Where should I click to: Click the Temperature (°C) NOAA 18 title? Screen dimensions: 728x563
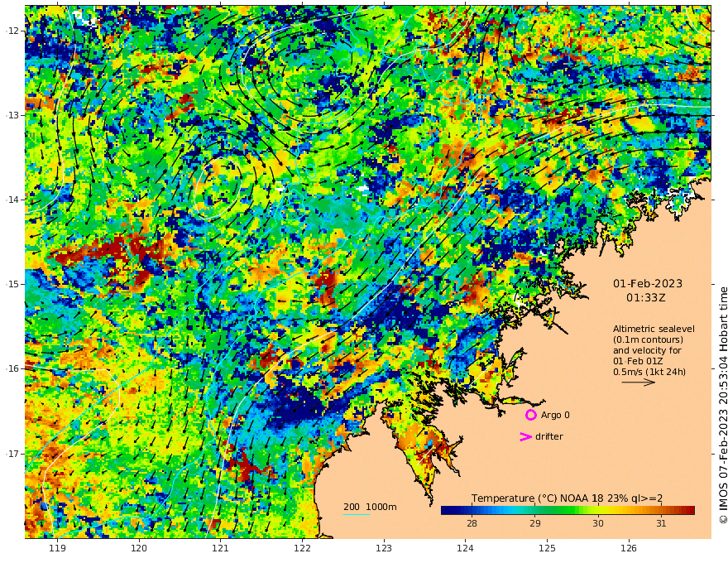567,498
